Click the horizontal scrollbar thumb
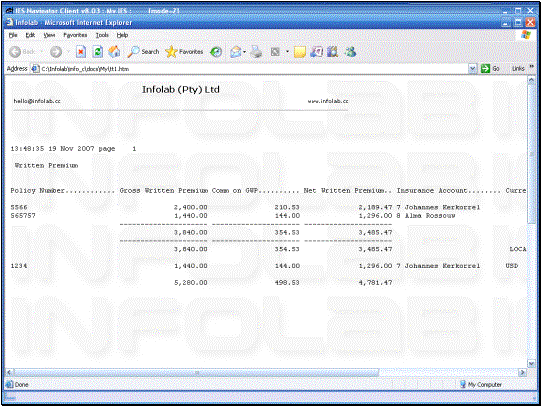The height and width of the screenshot is (406, 541). [x=197, y=373]
